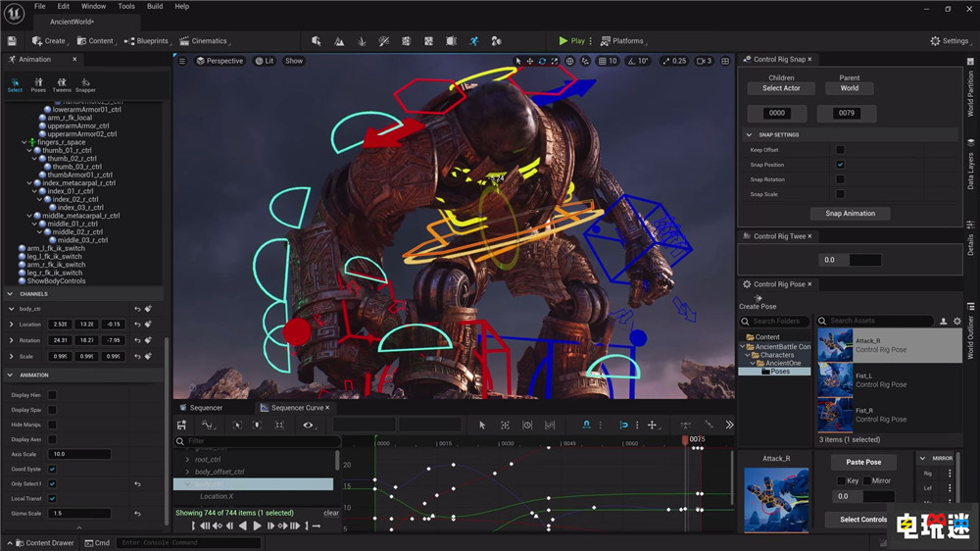Switch to the Sequencer tab
This screenshot has width=980, height=551.
click(206, 408)
